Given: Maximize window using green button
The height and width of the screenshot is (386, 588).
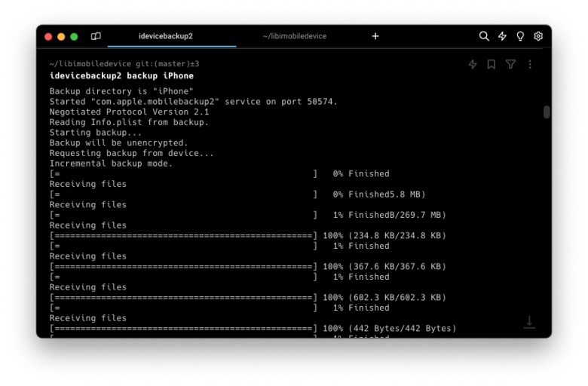Looking at the screenshot, I should coord(74,36).
